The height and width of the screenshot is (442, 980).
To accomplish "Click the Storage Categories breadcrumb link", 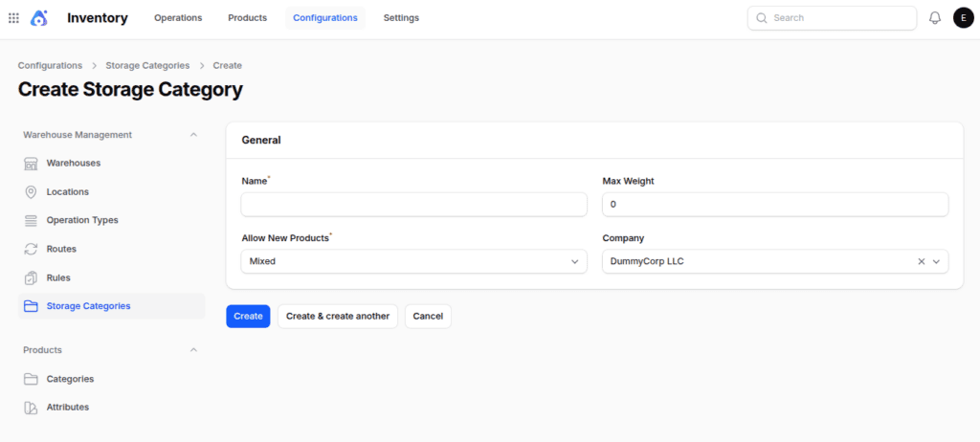I will (147, 66).
